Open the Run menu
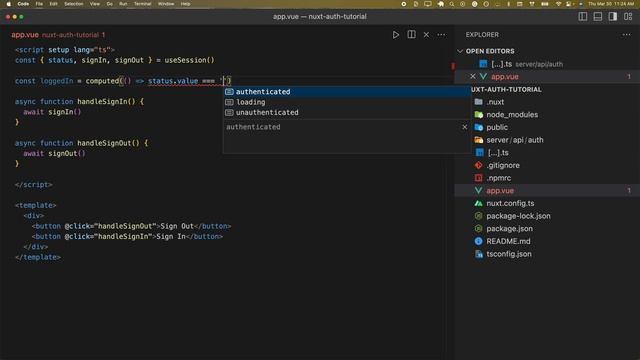This screenshot has width=640, height=360. tap(123, 4)
